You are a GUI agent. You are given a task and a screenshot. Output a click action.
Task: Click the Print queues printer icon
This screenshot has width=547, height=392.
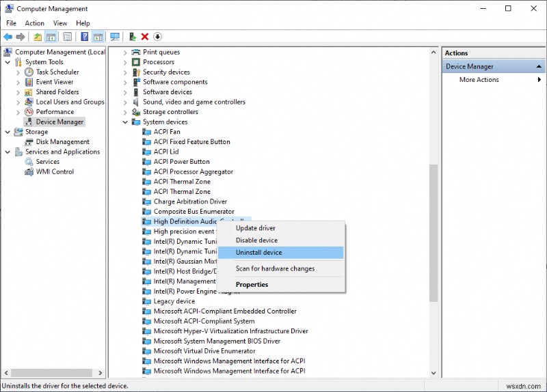coord(135,52)
